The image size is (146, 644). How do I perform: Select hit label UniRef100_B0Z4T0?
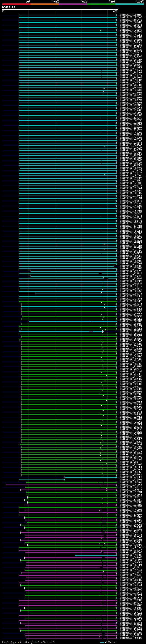[x=131, y=58]
